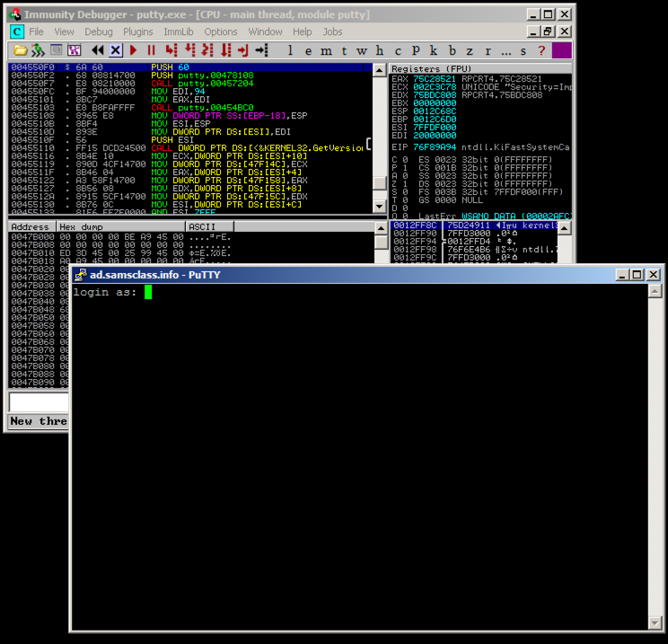Click the Registers (FPU) pane header
The width and height of the screenshot is (668, 644).
(x=480, y=68)
